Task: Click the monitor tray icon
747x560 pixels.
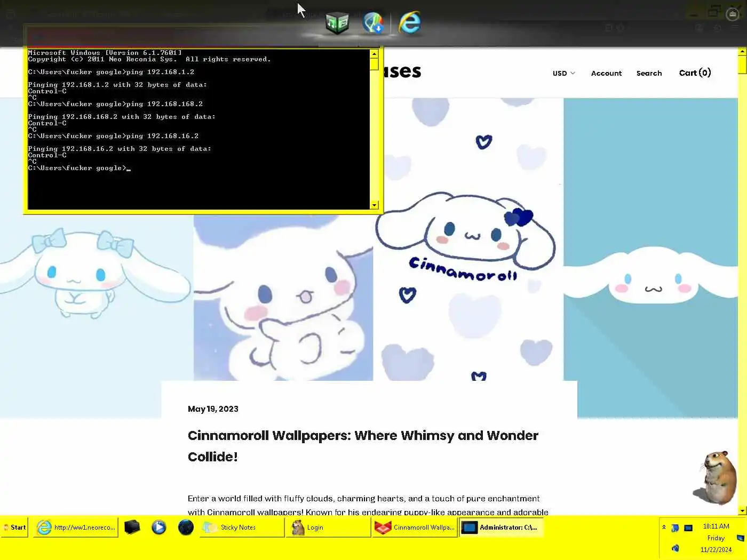Action: 688,528
